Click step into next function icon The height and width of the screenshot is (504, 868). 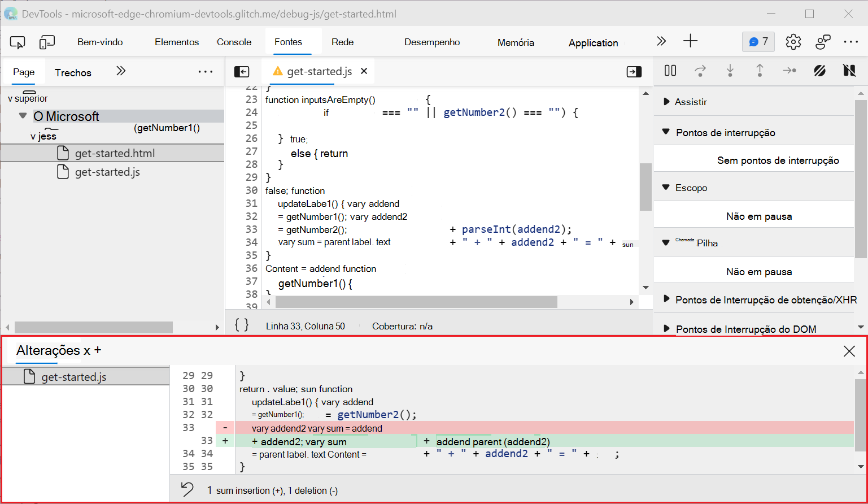coord(730,71)
